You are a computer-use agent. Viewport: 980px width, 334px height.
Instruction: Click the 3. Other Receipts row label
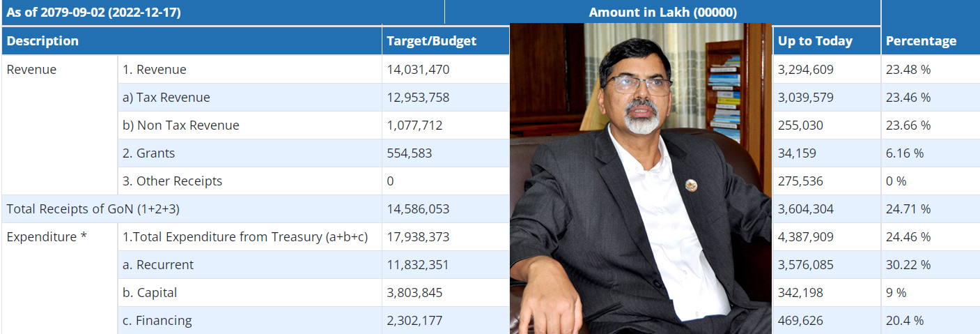coord(172,181)
